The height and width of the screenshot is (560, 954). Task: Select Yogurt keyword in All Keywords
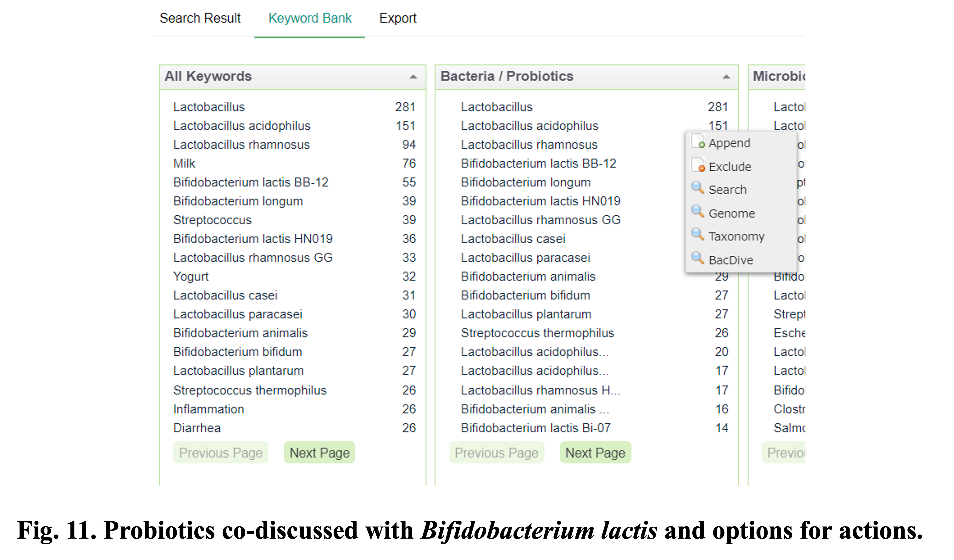(x=191, y=277)
